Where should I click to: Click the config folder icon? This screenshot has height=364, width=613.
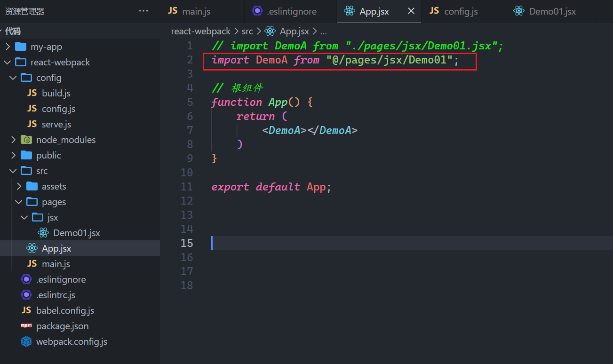tap(26, 78)
